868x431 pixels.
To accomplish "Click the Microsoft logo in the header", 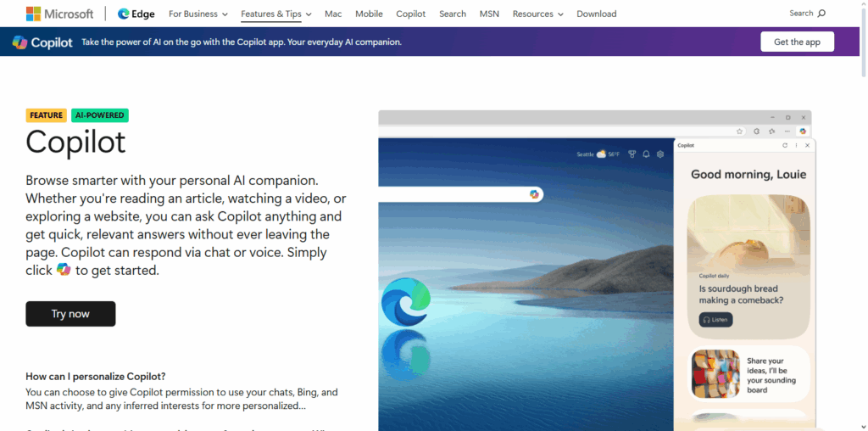I will [x=60, y=14].
